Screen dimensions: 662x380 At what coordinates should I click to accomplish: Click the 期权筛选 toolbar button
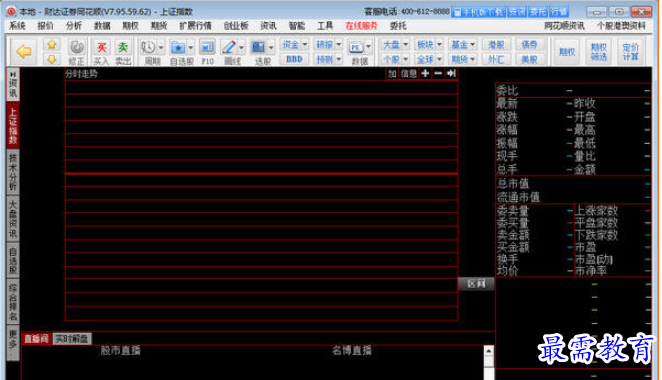tap(598, 52)
